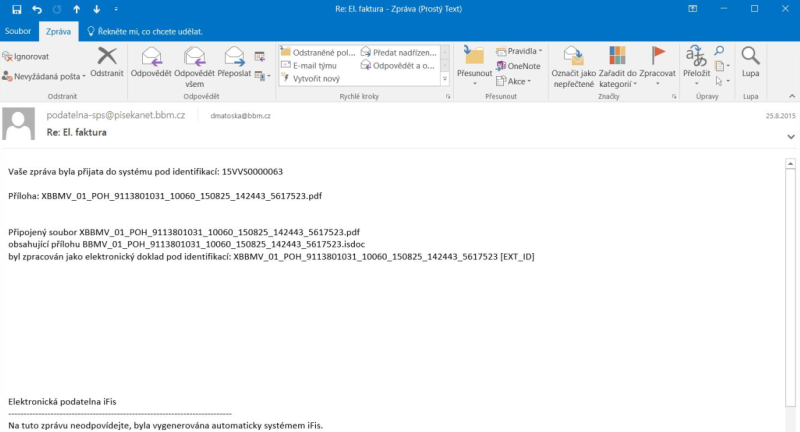Open the Soubor tab
800x432 pixels.
pos(18,31)
